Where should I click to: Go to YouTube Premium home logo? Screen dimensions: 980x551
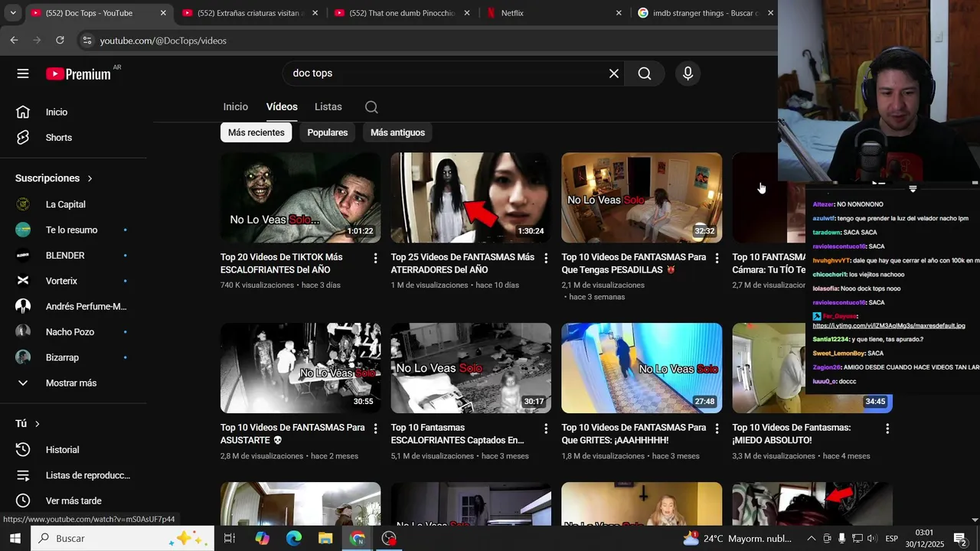(x=78, y=73)
